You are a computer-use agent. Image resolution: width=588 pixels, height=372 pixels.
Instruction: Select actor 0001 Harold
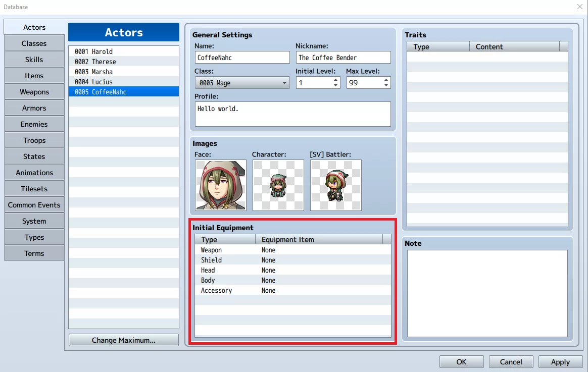(124, 51)
